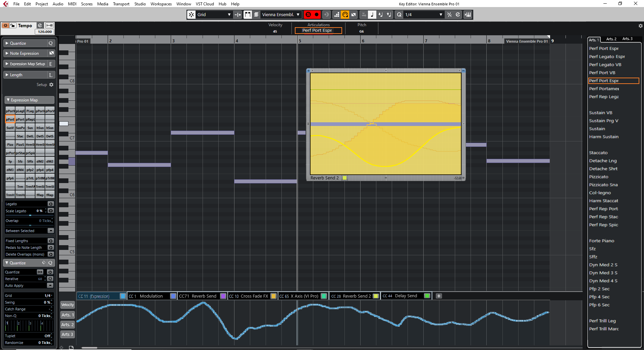Click the part borders icon in toolbar
The height and width of the screenshot is (350, 644).
248,14
